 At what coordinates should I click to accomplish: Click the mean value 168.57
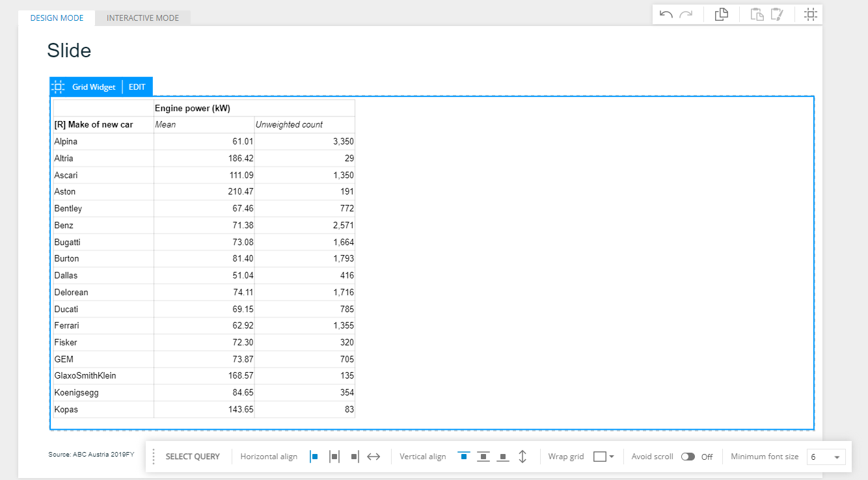click(241, 375)
